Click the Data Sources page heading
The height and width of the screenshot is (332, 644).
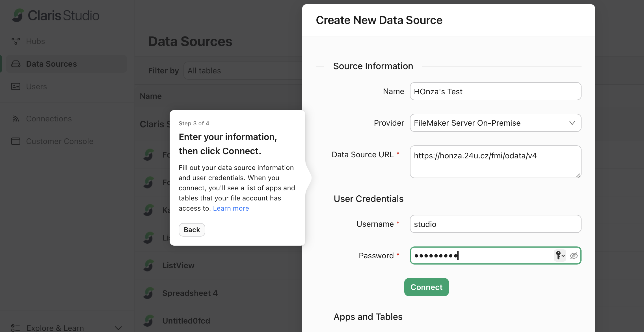coord(190,41)
